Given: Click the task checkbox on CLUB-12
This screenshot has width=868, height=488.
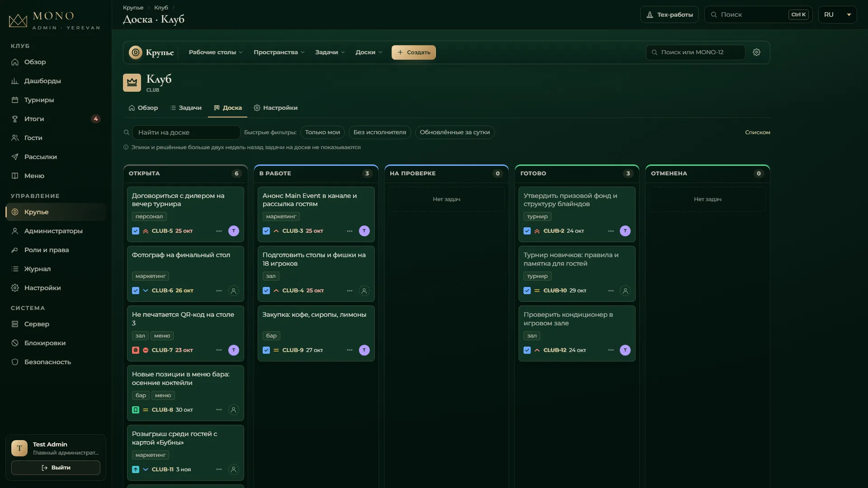Looking at the screenshot, I should (x=527, y=350).
